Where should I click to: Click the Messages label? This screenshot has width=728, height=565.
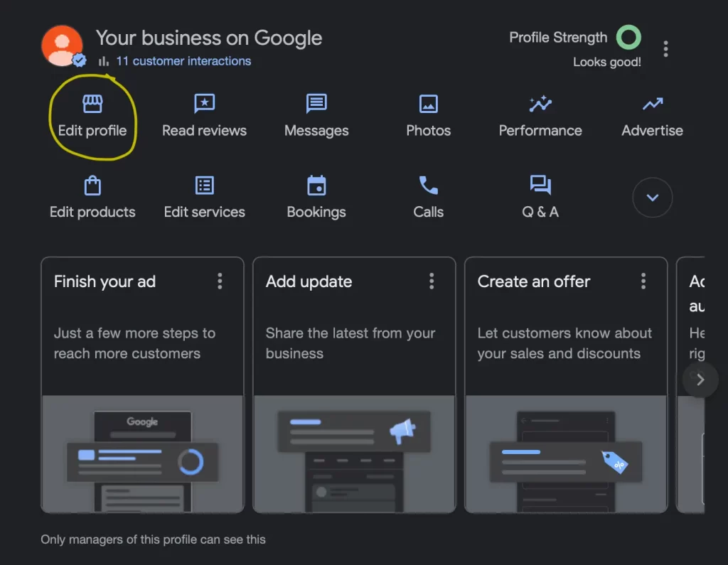pyautogui.click(x=316, y=131)
